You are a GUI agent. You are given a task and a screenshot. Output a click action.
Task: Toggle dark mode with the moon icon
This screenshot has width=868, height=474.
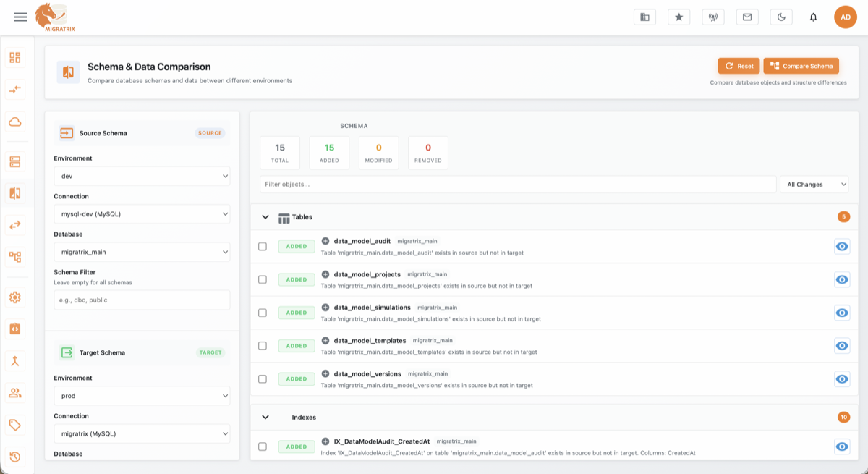781,17
